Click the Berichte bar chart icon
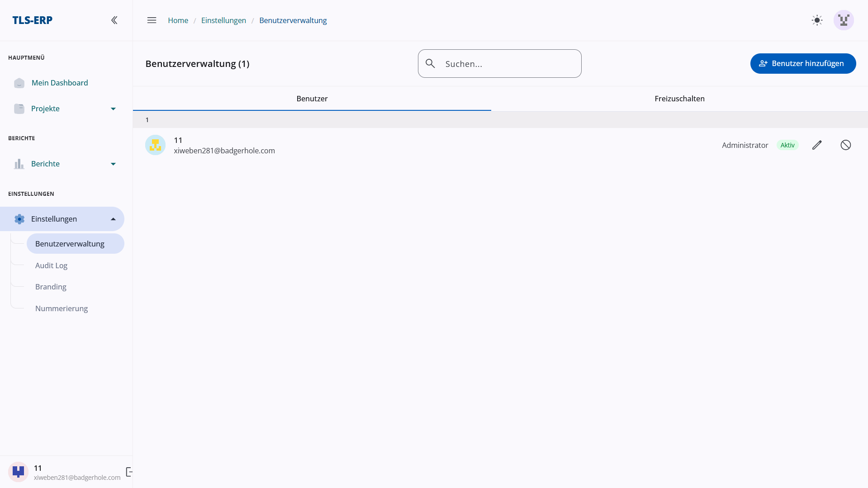The height and width of the screenshot is (488, 868). coord(19,164)
